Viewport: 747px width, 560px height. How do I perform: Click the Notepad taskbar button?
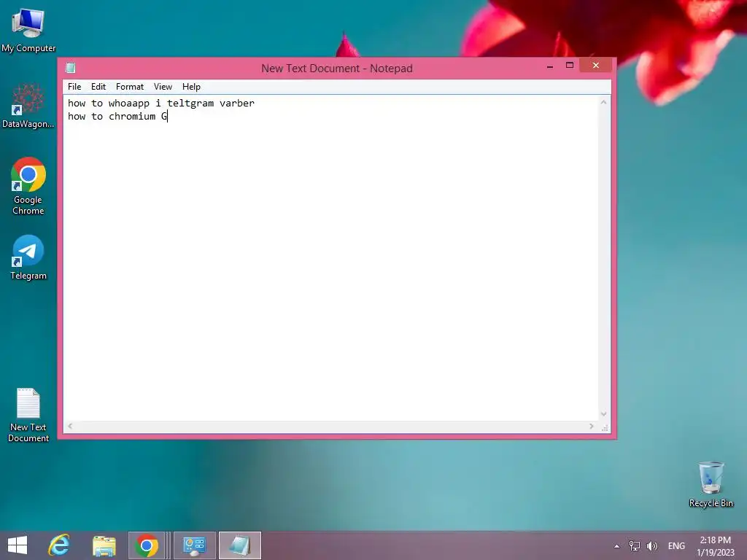click(239, 545)
